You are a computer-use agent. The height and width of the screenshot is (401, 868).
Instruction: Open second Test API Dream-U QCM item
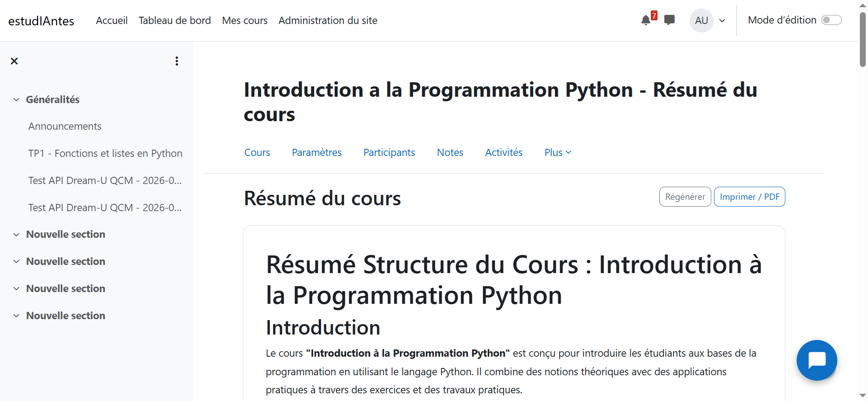click(x=105, y=208)
